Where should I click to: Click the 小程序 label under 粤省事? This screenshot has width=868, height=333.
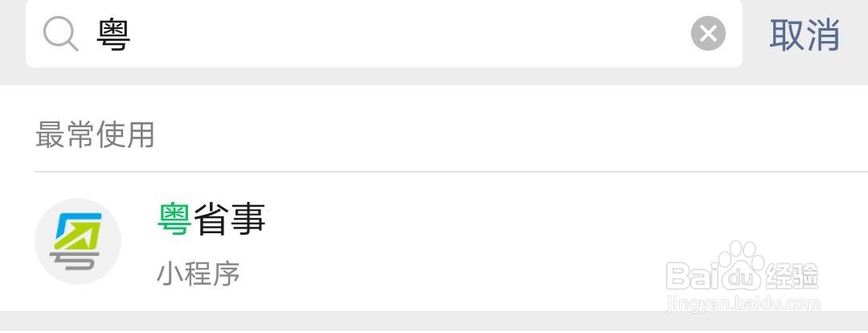coord(199,274)
